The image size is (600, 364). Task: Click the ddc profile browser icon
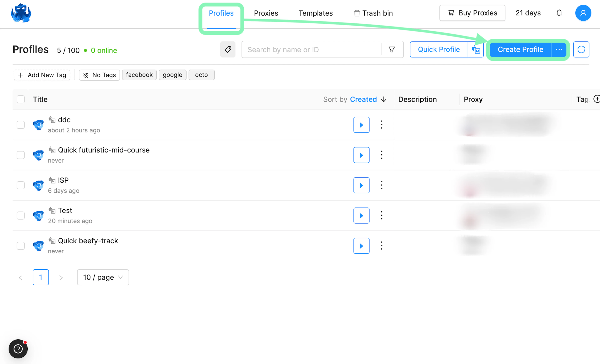(x=38, y=125)
